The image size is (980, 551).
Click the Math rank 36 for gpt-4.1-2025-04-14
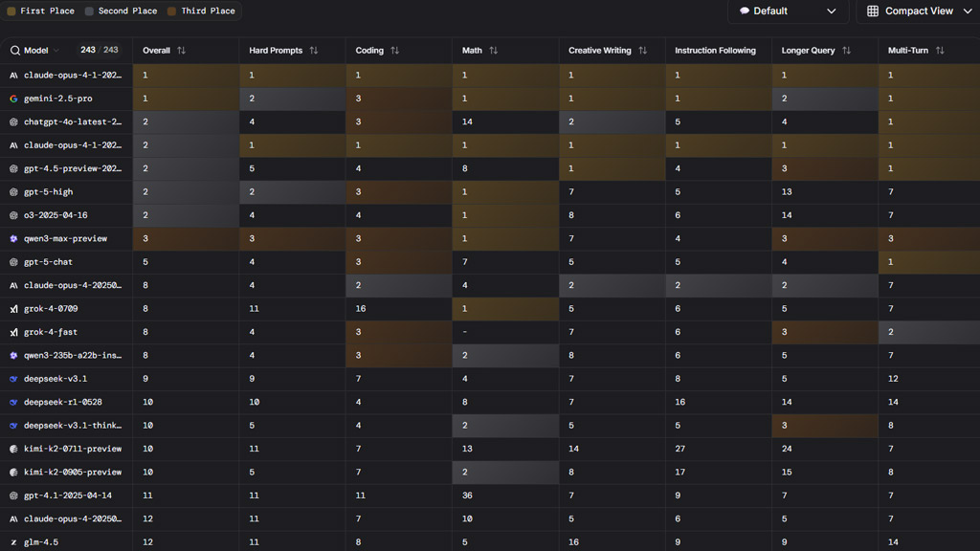click(467, 496)
